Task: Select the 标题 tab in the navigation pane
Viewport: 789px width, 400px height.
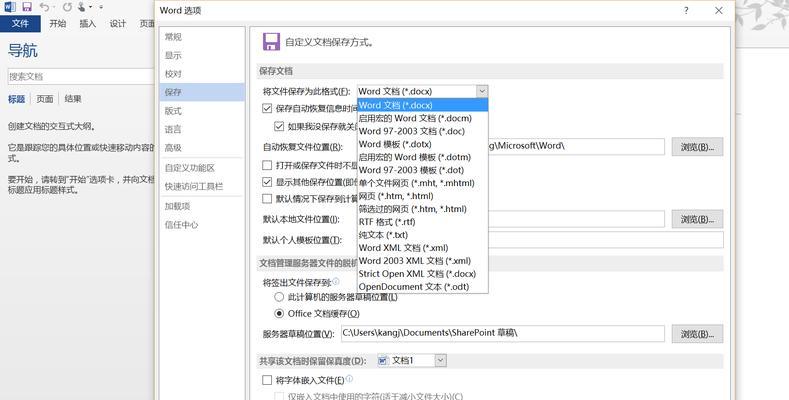Action: [x=17, y=99]
